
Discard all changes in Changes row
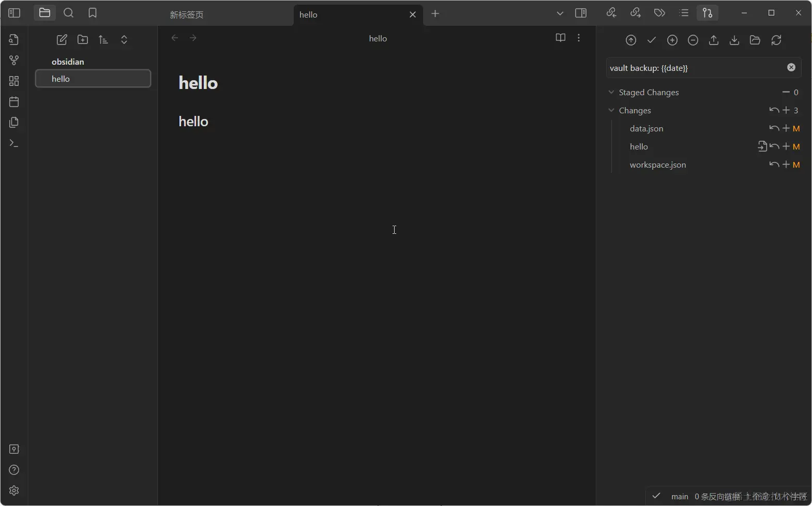click(774, 110)
